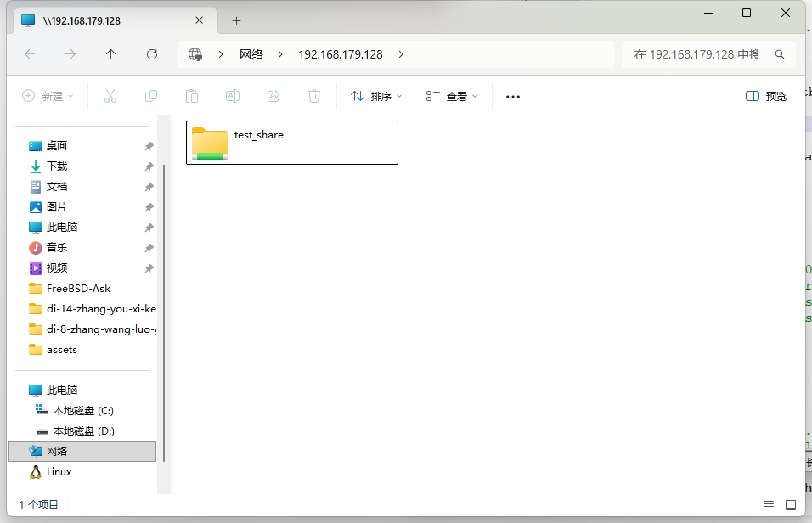Image resolution: width=812 pixels, height=523 pixels.
Task: Switch to details list view icon
Action: point(769,505)
